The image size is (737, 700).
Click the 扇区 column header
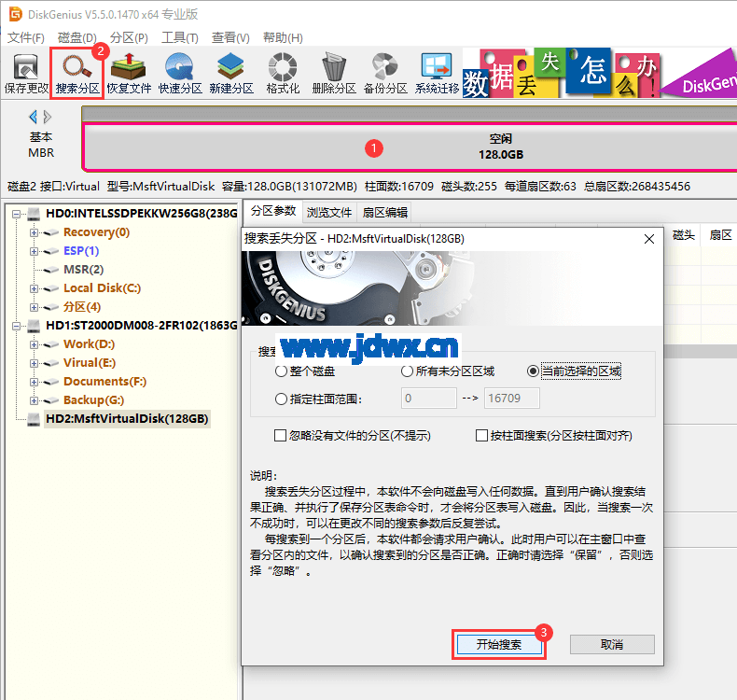[720, 235]
